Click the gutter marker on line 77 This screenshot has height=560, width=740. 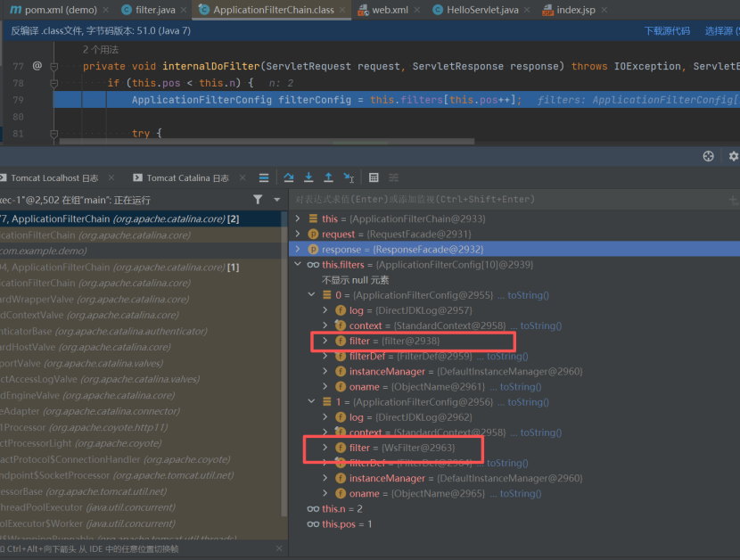(37, 66)
